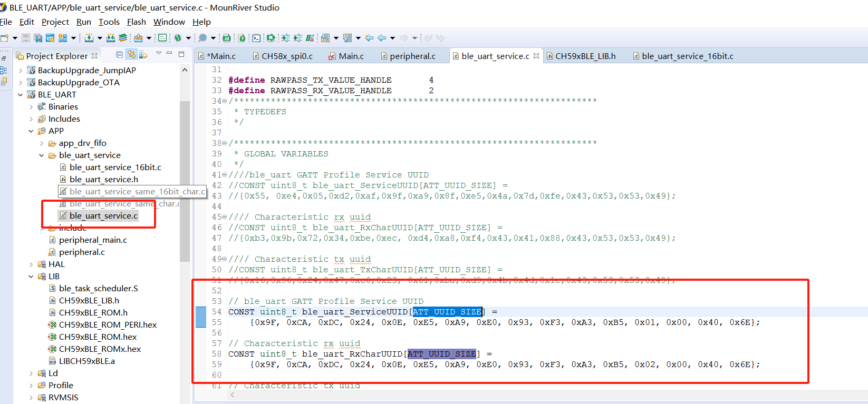868x404 pixels.
Task: Switch to the CH59xBLE_LIB.h editor tab
Action: 581,56
